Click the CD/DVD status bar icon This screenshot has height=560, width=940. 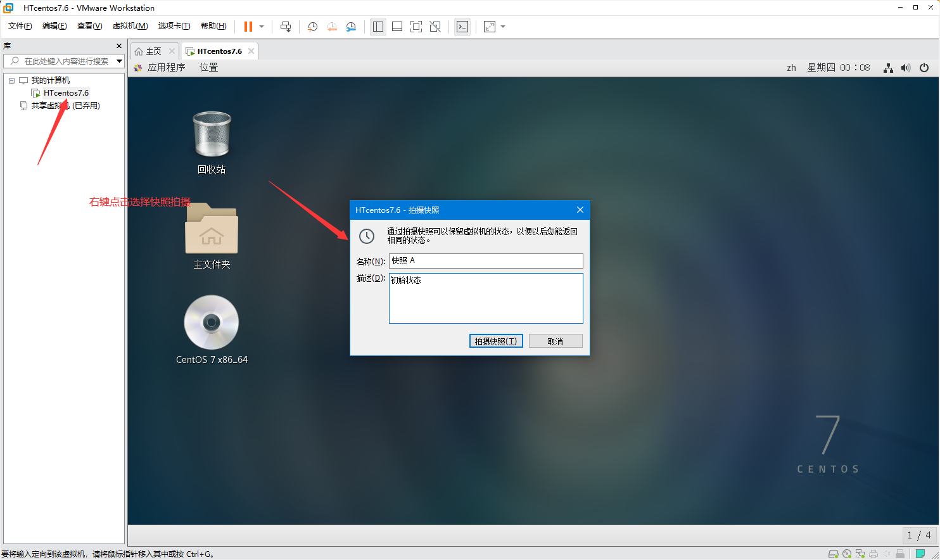pyautogui.click(x=847, y=554)
